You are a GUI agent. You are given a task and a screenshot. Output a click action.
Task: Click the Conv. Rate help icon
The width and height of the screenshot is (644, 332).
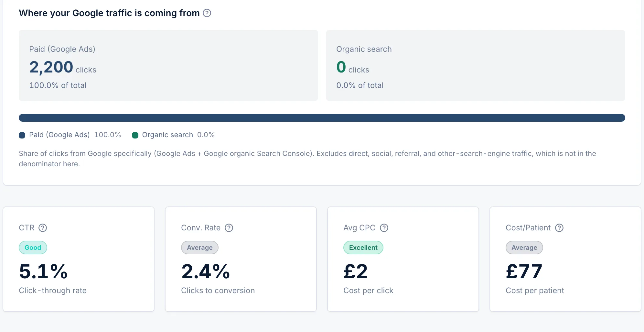pyautogui.click(x=229, y=228)
